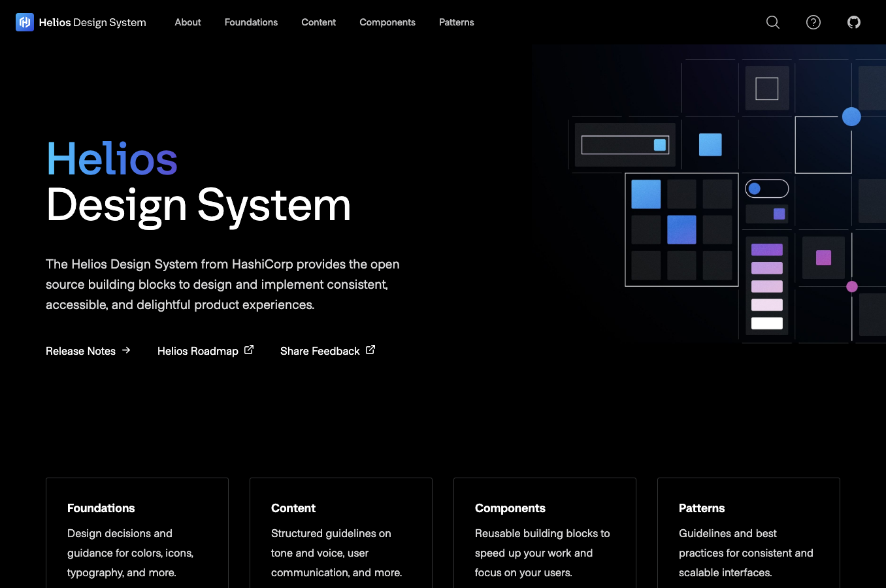This screenshot has width=886, height=588.
Task: Click the Helios logo icon
Action: click(x=24, y=22)
